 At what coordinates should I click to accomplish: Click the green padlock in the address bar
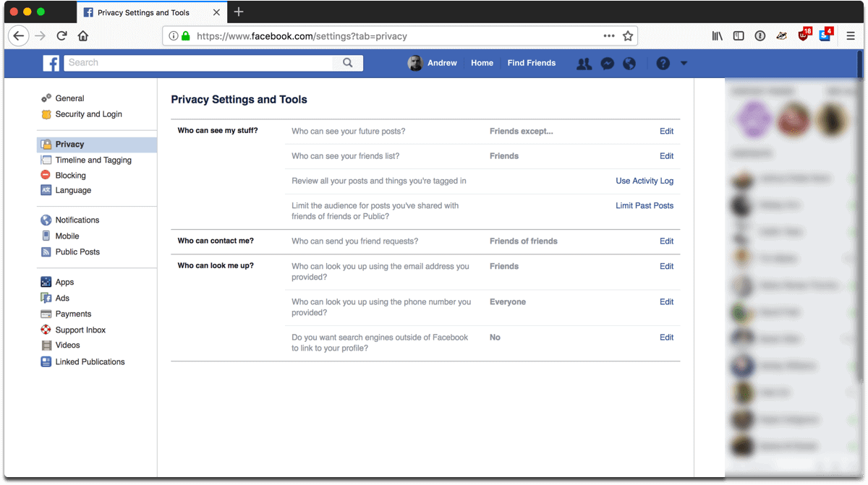coord(185,36)
